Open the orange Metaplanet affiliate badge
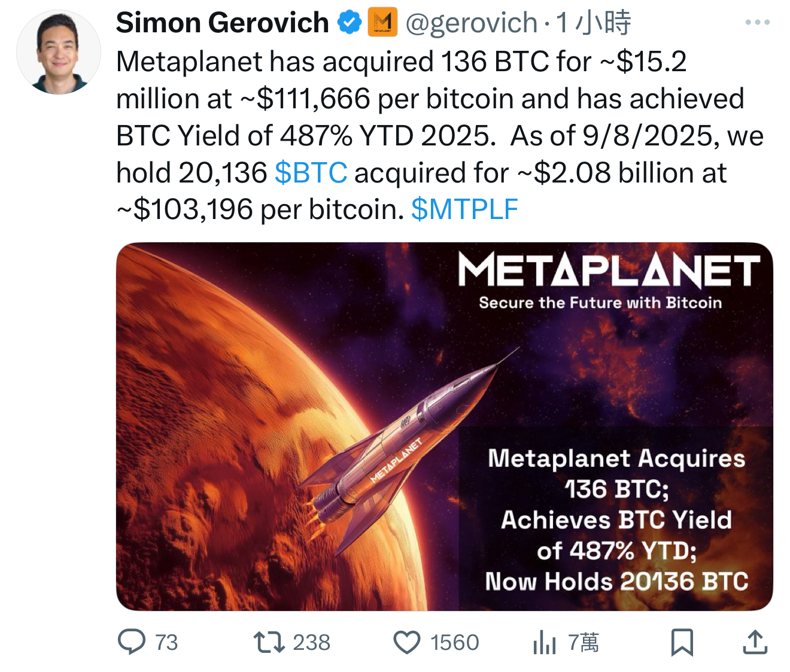Viewport: 790px width, 672px height. coord(382,23)
